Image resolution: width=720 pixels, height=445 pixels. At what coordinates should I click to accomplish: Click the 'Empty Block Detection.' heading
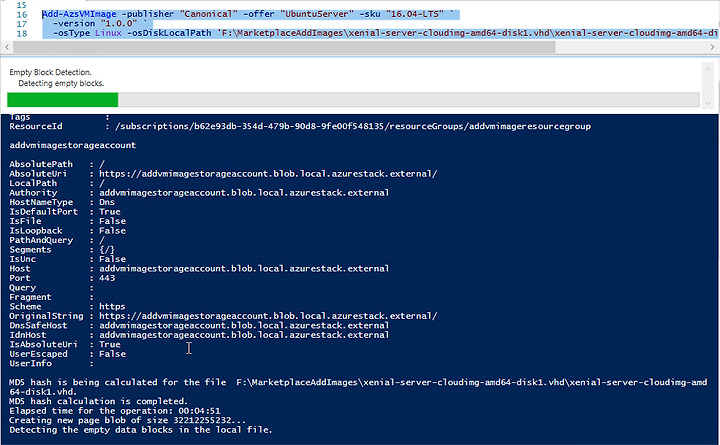tap(51, 72)
